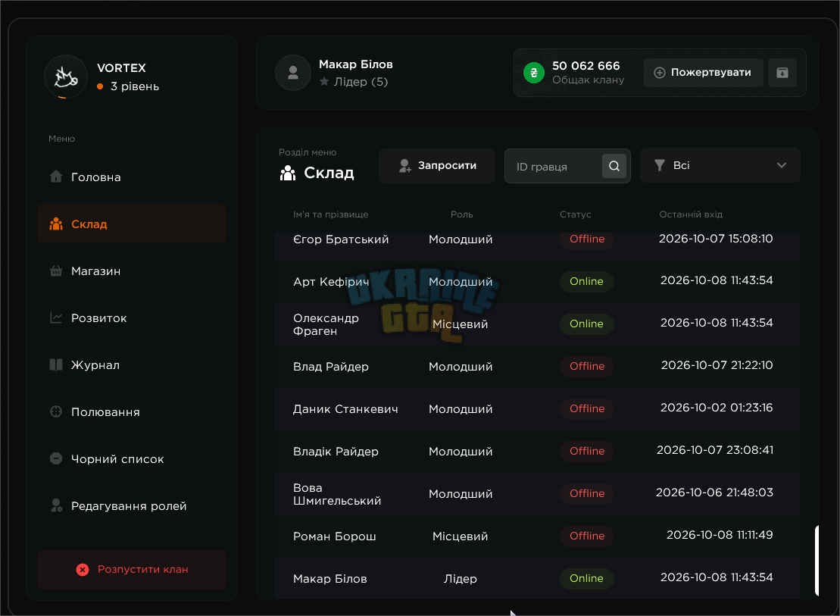840x616 pixels.
Task: Go to Магазин menu item
Action: (132, 270)
